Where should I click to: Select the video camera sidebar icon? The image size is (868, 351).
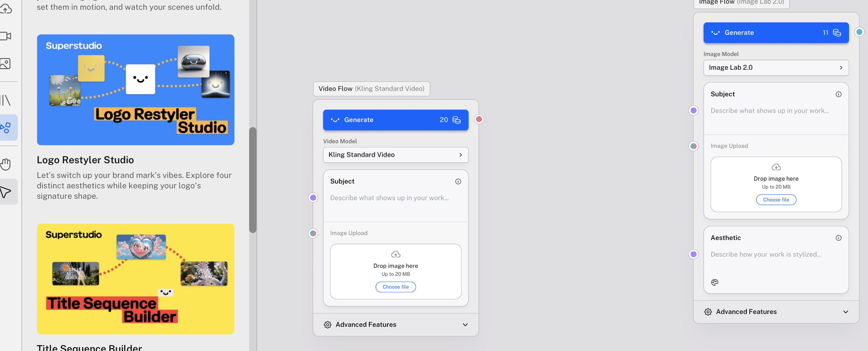coord(6,36)
